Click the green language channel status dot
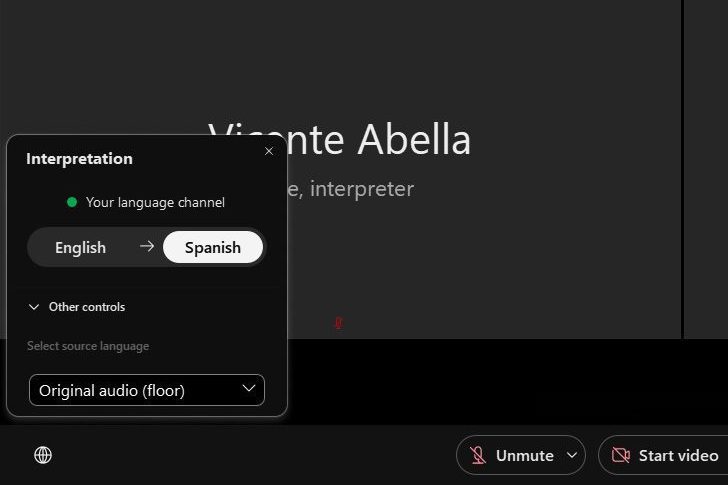Screen dimensions: 728x485 72,202
